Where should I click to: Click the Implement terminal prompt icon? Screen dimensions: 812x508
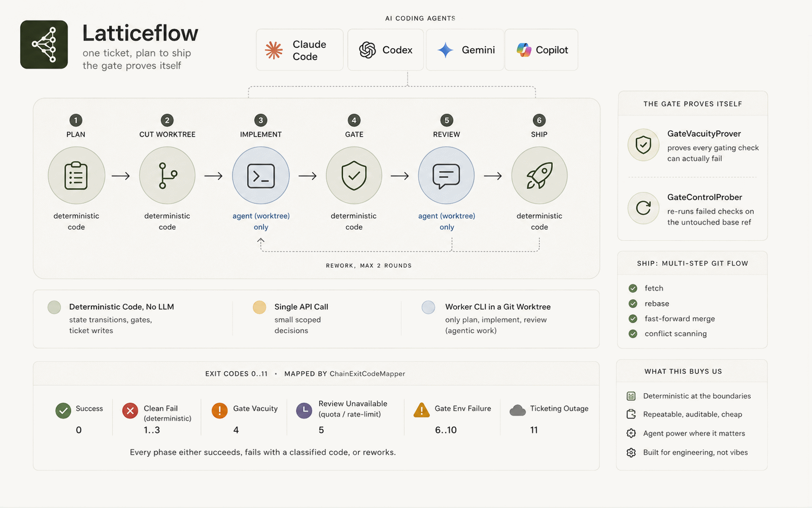coord(261,175)
